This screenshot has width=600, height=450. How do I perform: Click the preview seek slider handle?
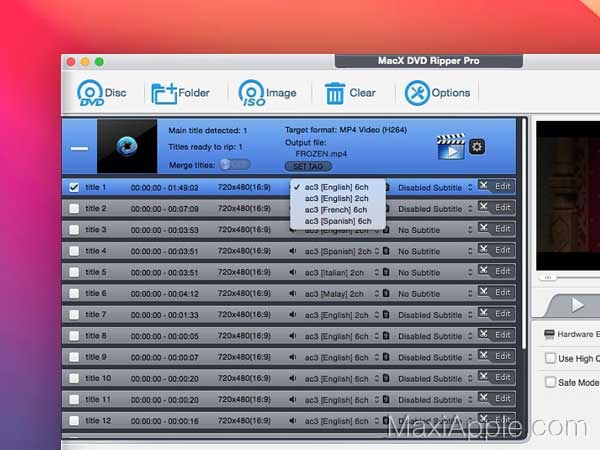[548, 277]
